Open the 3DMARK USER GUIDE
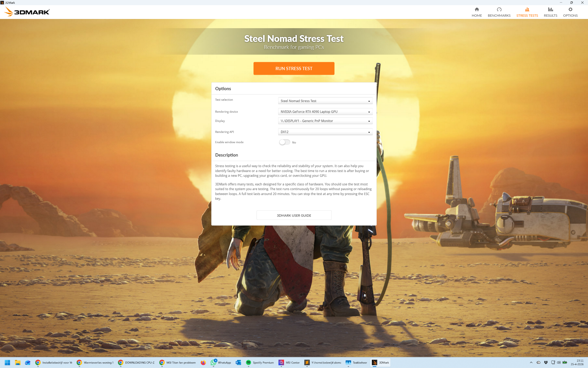 tap(294, 215)
